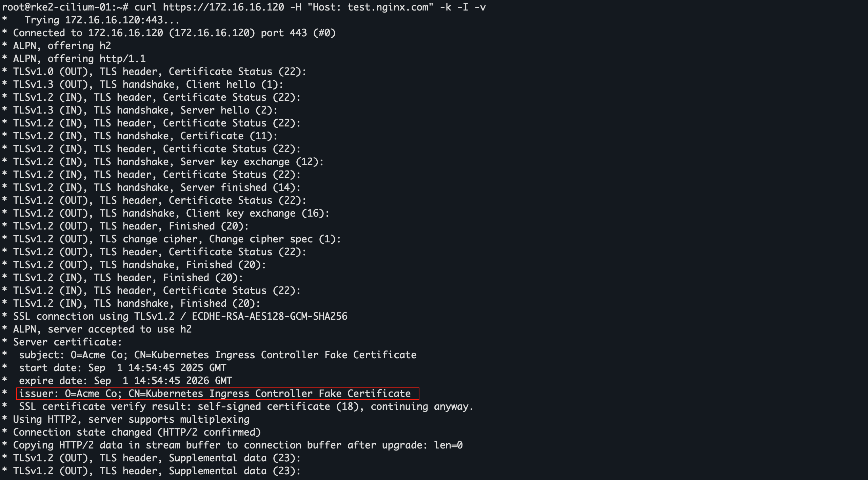Viewport: 868px width, 480px height.
Task: Click the ECDHE-RSA-AES128-GCM-SHA256 cipher text
Action: (x=270, y=316)
